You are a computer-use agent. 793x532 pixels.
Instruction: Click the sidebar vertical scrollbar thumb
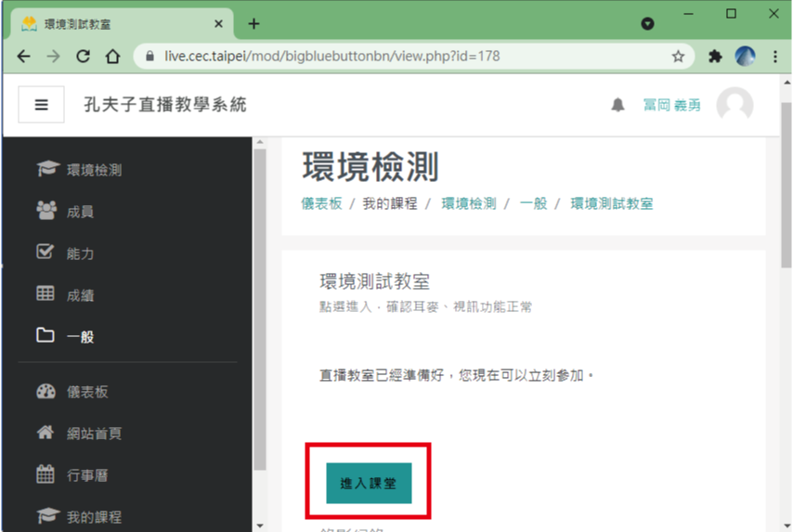(x=260, y=309)
